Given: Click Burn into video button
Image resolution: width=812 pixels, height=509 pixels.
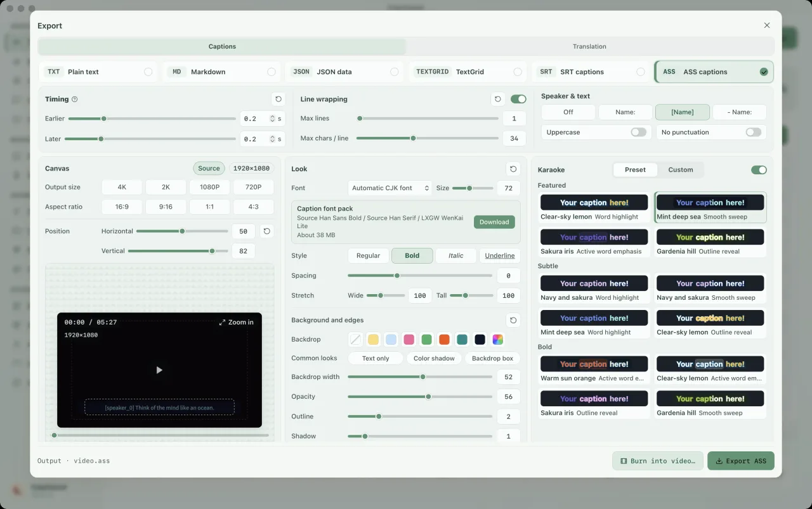Looking at the screenshot, I should click(658, 461).
